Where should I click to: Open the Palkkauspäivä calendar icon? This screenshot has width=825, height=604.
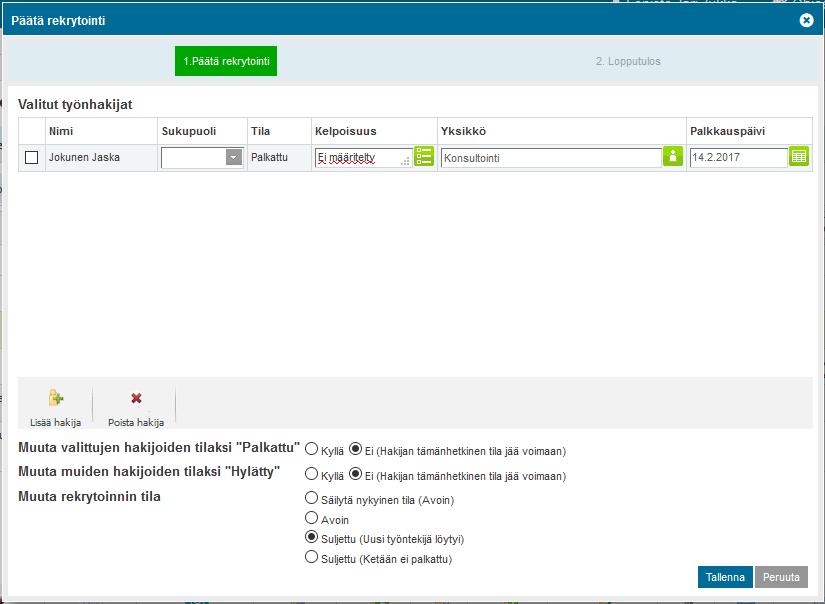(x=799, y=156)
